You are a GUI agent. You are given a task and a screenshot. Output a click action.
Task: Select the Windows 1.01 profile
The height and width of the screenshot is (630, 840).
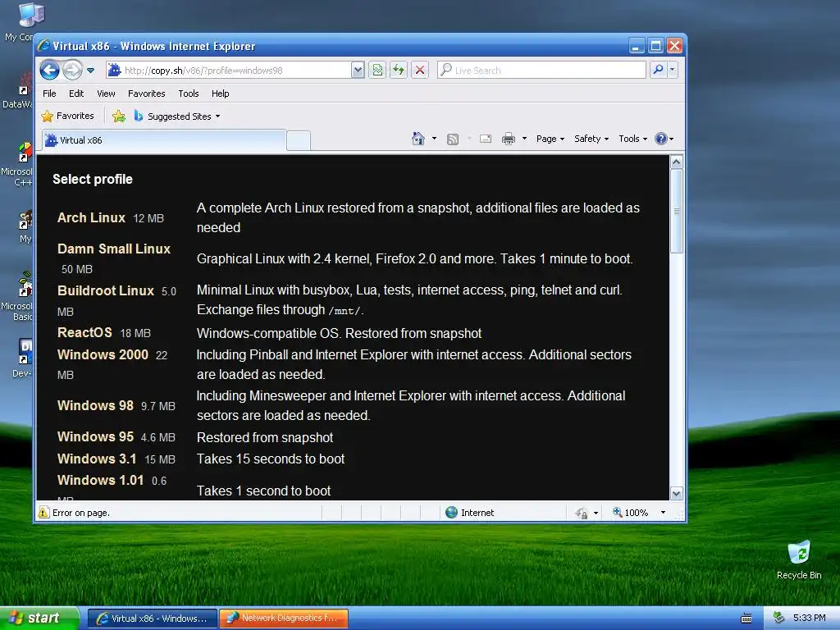click(100, 480)
